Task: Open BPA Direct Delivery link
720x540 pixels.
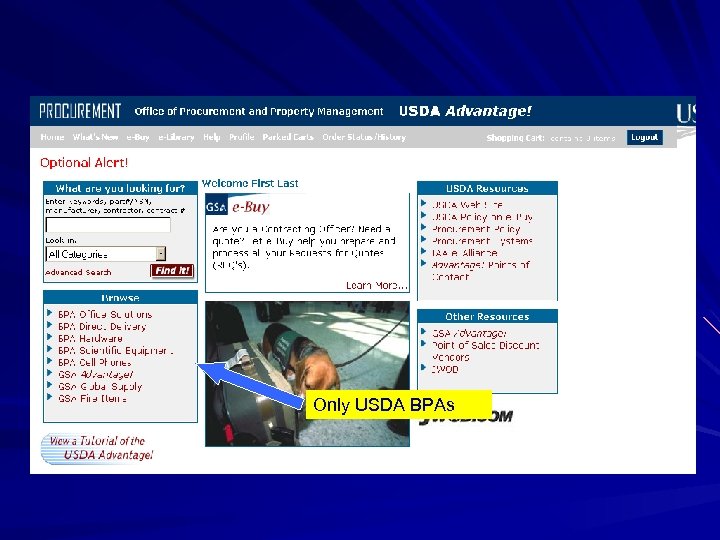Action: 102,326
